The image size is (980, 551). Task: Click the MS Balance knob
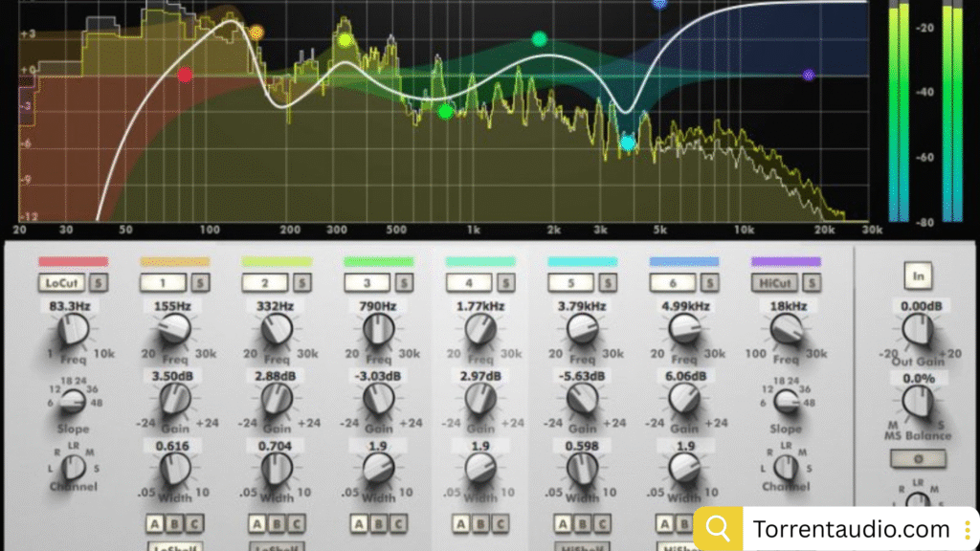[918, 401]
